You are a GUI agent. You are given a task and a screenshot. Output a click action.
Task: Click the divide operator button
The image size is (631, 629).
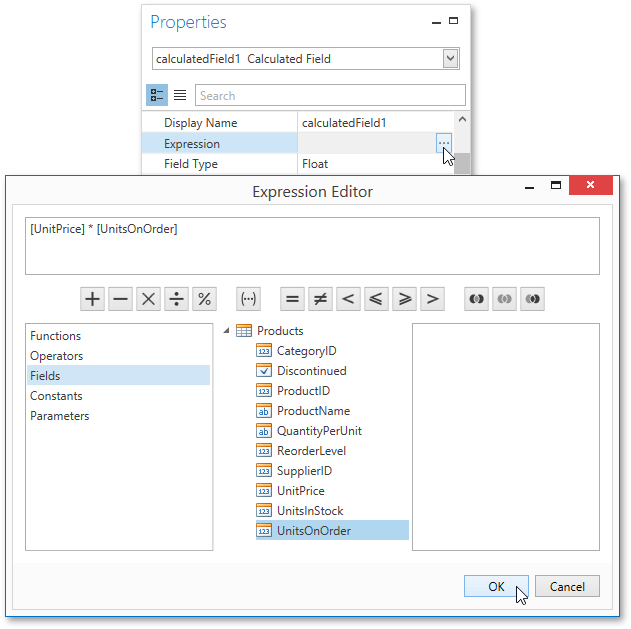tap(176, 299)
